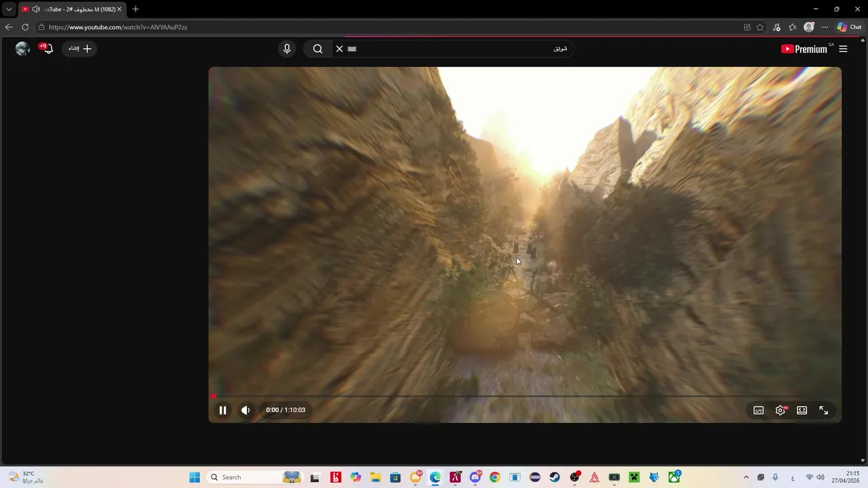Open the system volume tray icon
The height and width of the screenshot is (488, 868).
821,477
